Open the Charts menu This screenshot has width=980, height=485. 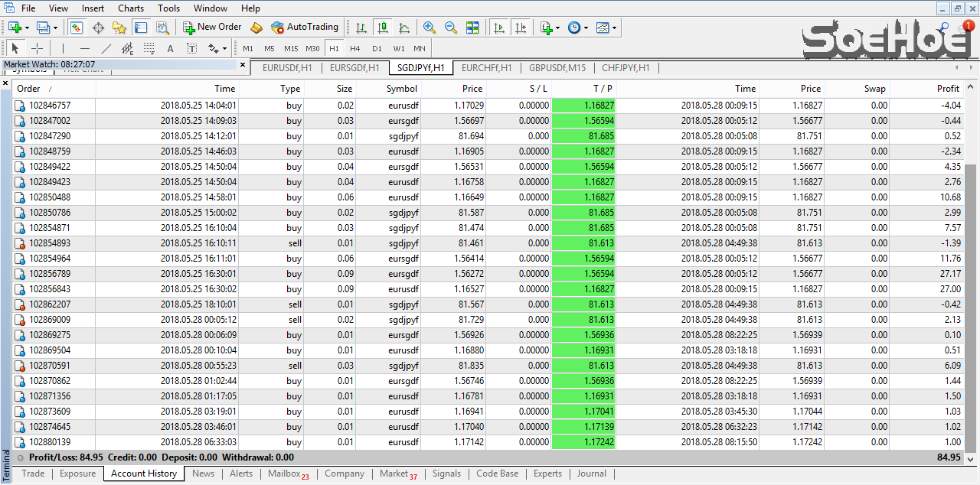pos(131,8)
